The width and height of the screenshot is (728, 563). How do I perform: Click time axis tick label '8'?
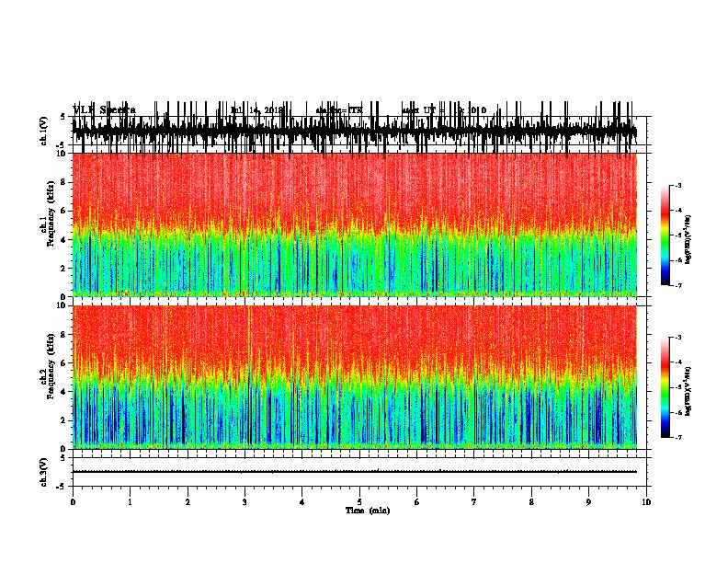(531, 502)
